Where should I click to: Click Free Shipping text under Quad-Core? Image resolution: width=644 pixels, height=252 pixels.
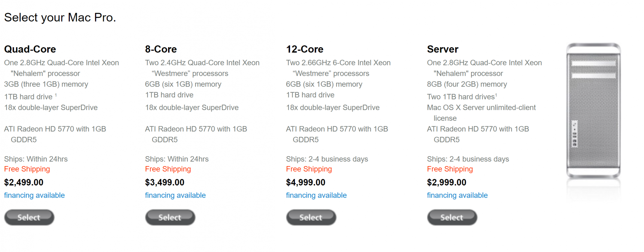coord(27,169)
